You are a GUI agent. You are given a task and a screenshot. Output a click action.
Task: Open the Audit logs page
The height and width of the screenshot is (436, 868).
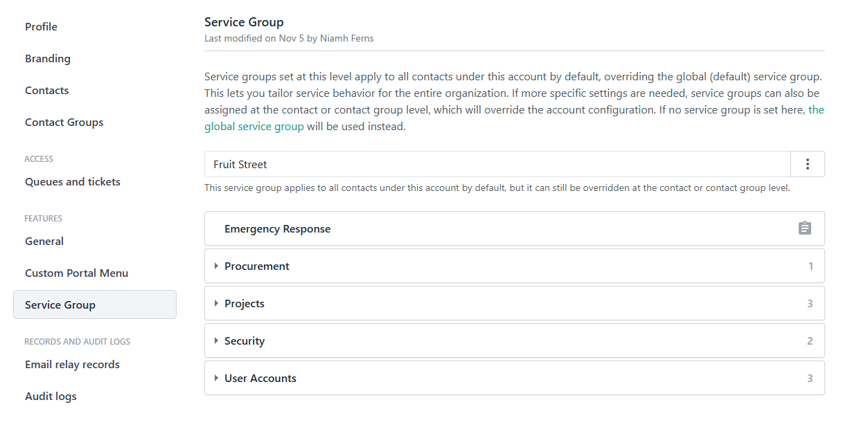click(51, 396)
